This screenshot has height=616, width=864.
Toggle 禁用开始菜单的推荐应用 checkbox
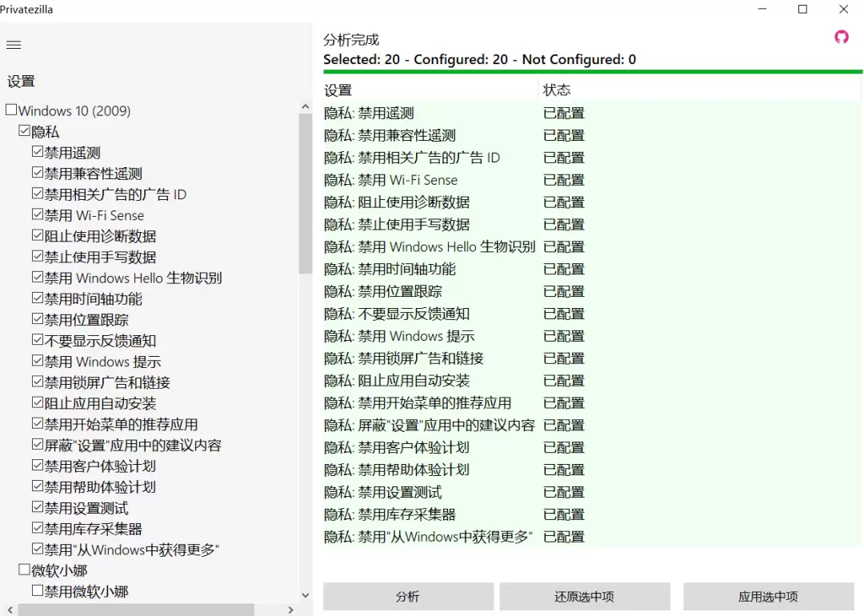click(x=38, y=424)
